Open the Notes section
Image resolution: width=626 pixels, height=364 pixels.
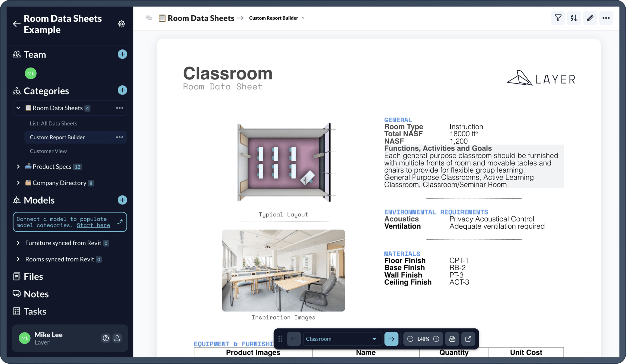click(36, 294)
